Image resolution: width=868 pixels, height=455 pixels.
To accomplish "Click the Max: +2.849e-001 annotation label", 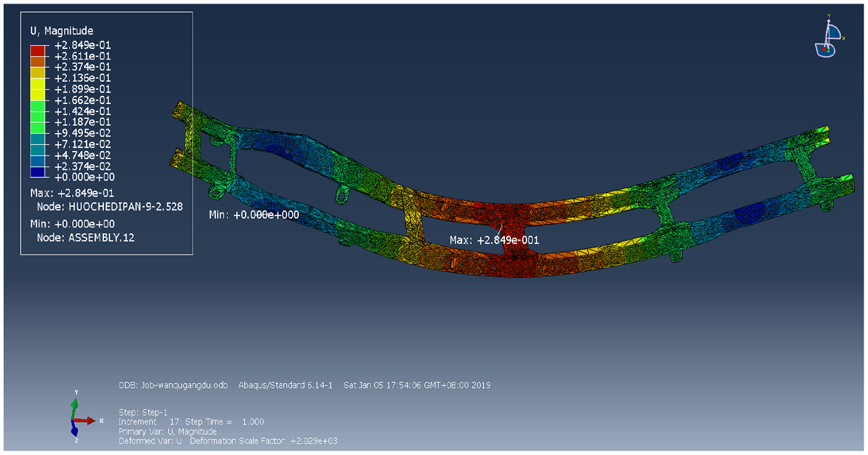I will pyautogui.click(x=494, y=240).
